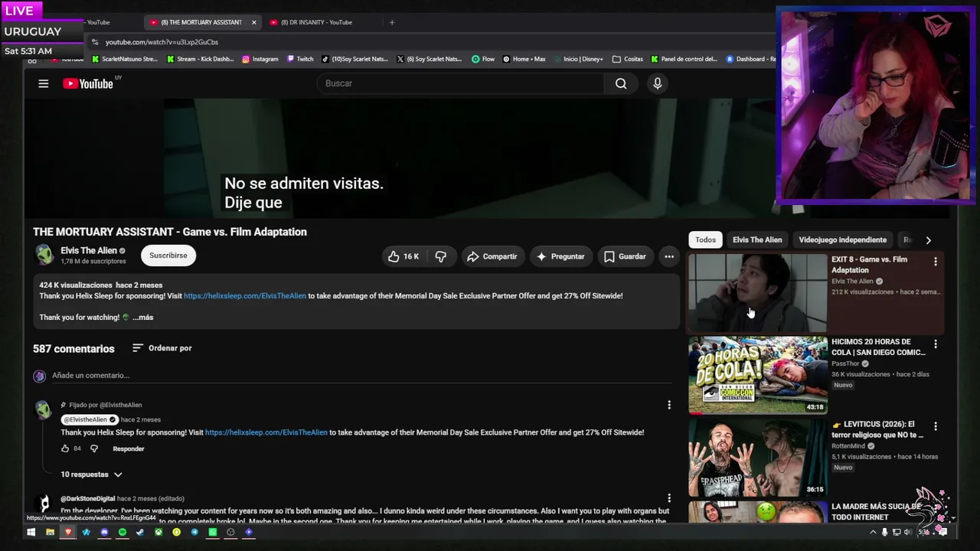
Task: Like the video with 16 K thumbs-up
Action: coord(403,256)
